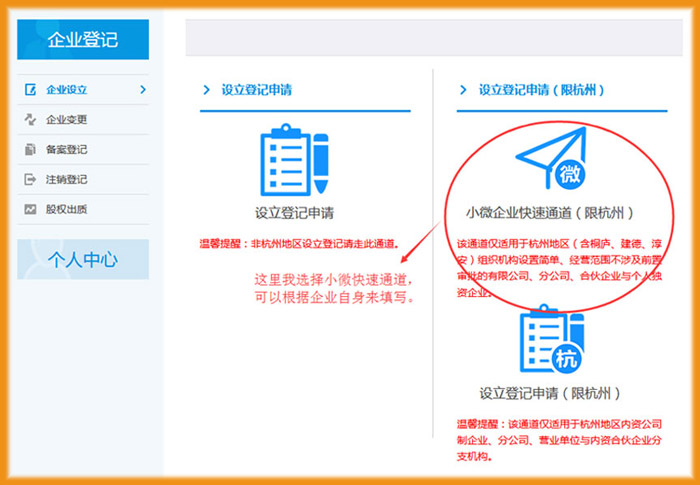Click the 注销登记 exit icon
Image resolution: width=700 pixels, height=485 pixels.
click(29, 180)
